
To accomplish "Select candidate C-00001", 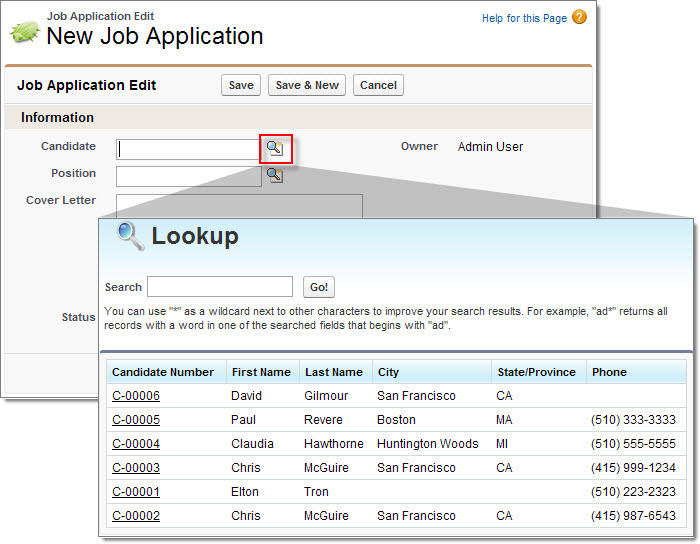I will tap(136, 492).
